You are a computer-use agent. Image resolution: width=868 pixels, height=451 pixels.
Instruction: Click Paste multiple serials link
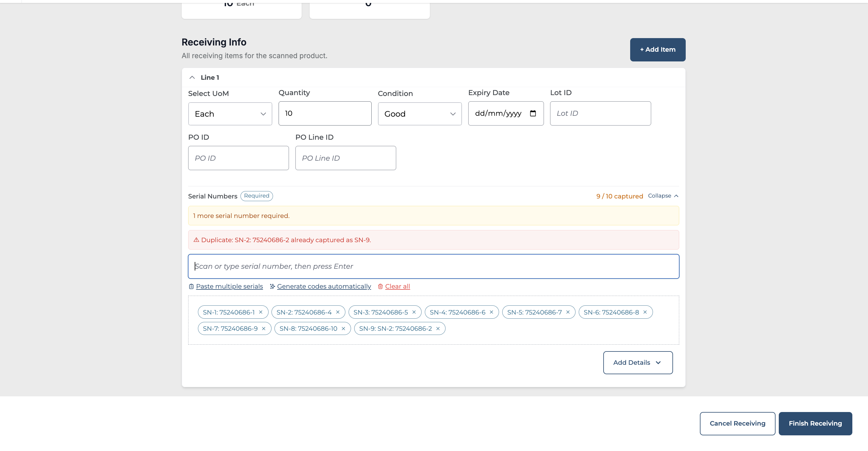[229, 286]
